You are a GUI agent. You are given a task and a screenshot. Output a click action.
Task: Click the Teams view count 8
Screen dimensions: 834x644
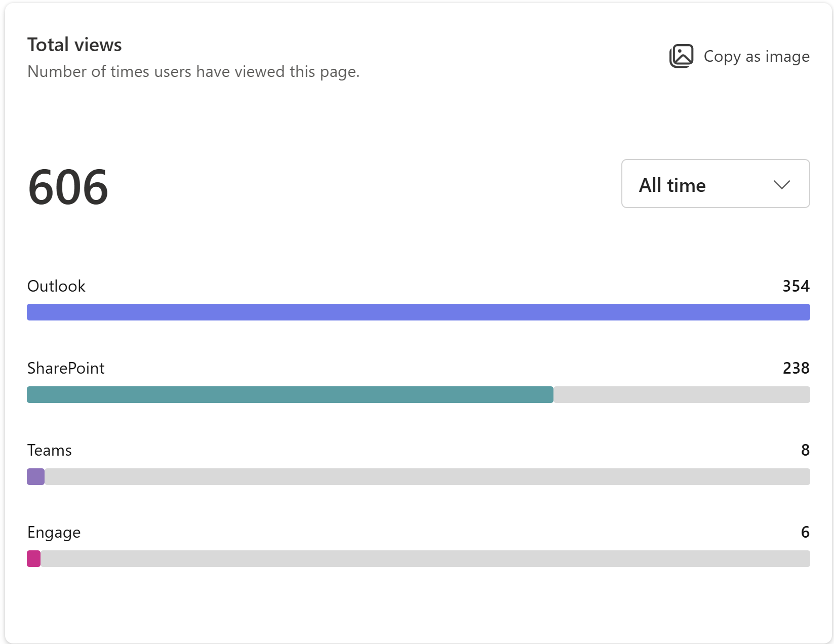pos(805,450)
